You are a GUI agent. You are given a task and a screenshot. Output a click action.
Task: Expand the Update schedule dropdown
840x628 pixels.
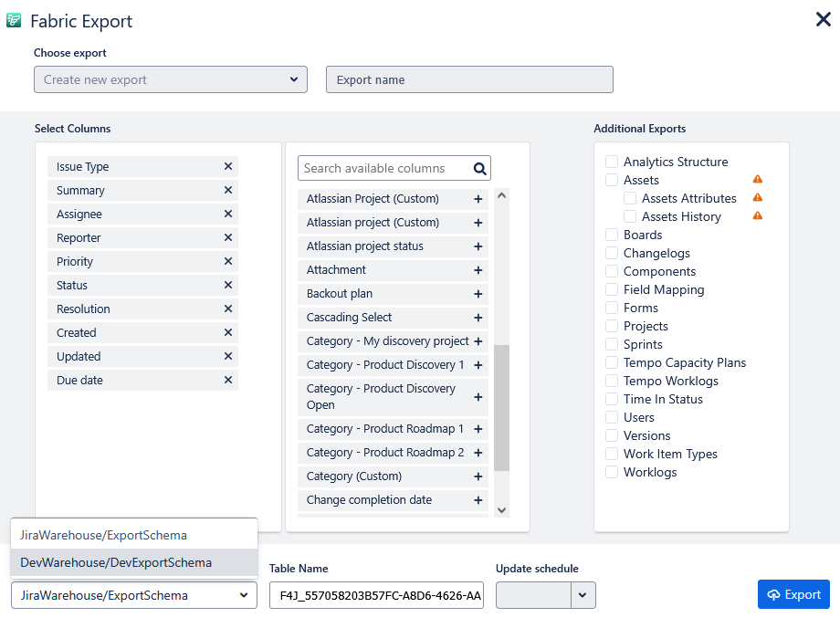click(x=583, y=595)
